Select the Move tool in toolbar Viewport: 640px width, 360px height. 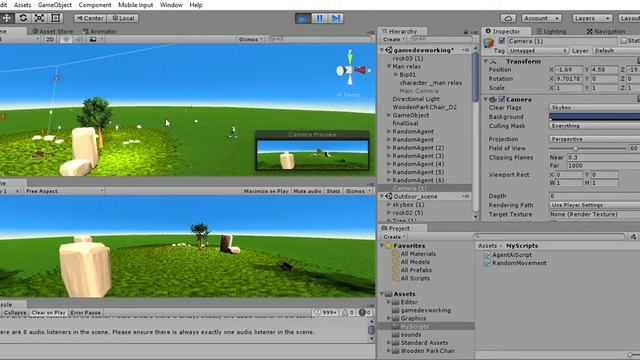(7, 18)
